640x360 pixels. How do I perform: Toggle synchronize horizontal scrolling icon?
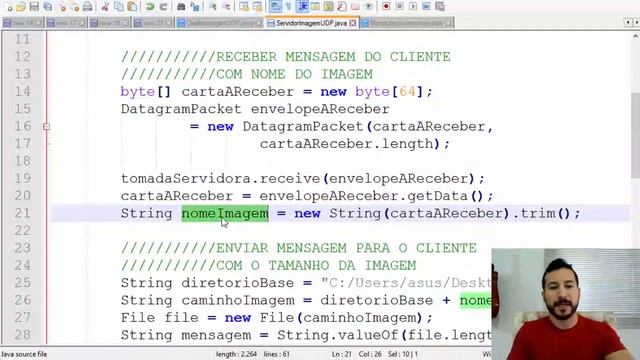click(257, 7)
